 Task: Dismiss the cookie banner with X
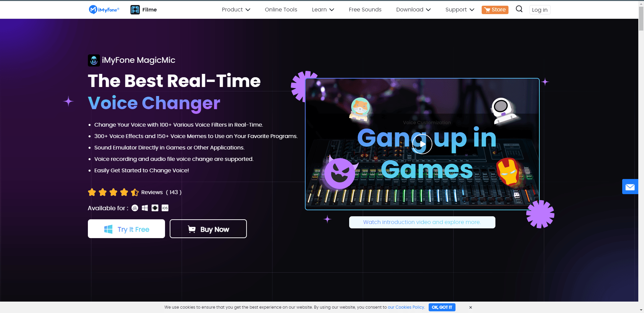(471, 307)
